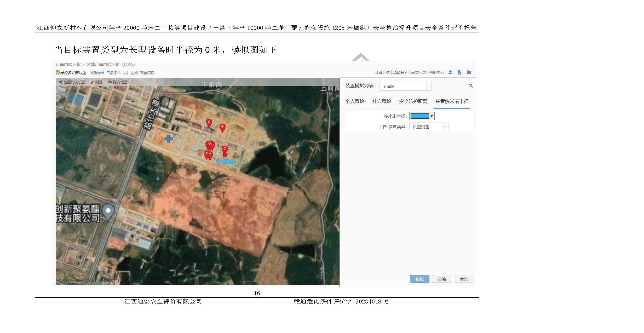Open the folder icon in top toolbar
This screenshot has height=333, width=644.
(x=469, y=72)
